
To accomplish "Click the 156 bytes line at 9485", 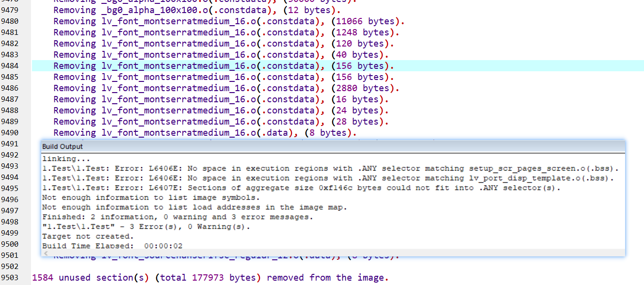I will (224, 77).
